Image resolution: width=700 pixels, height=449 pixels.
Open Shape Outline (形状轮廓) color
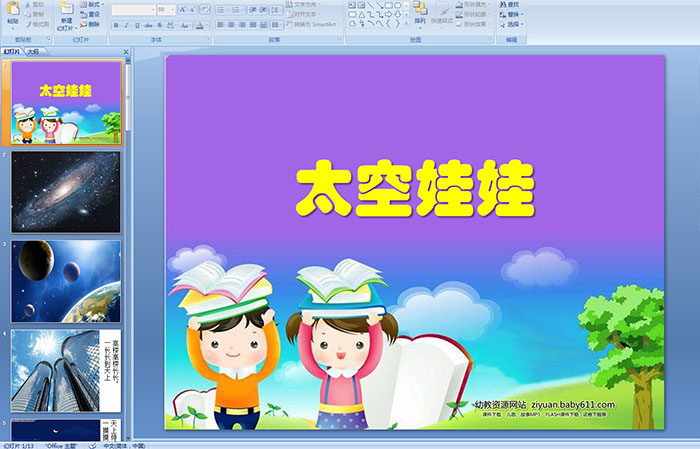(x=473, y=14)
